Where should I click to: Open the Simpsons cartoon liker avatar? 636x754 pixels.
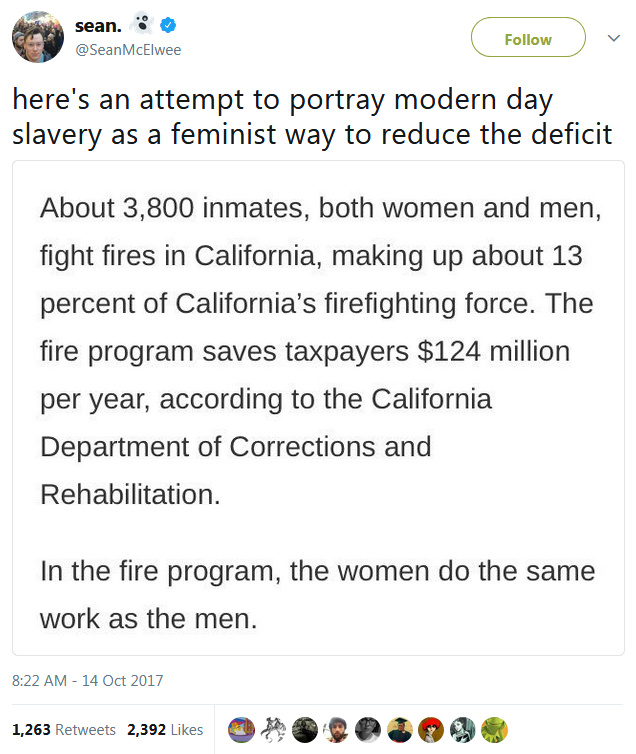241,729
